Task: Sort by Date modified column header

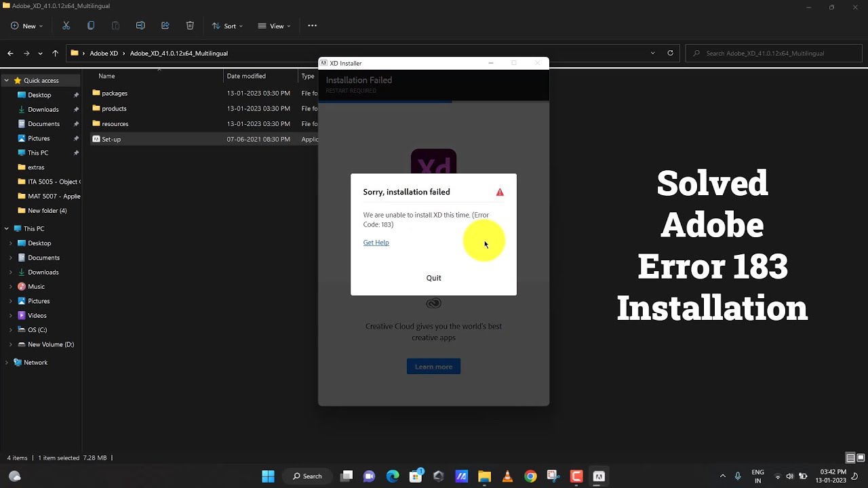Action: pyautogui.click(x=246, y=76)
